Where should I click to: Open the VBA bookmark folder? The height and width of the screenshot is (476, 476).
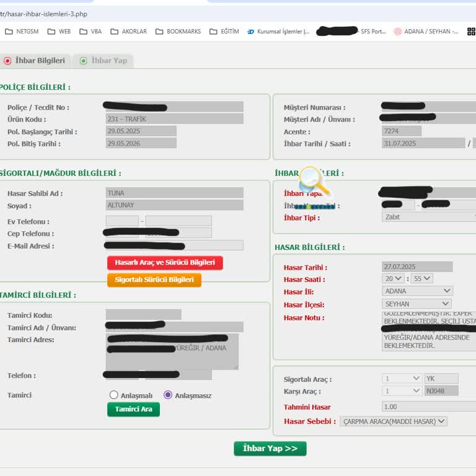point(90,32)
